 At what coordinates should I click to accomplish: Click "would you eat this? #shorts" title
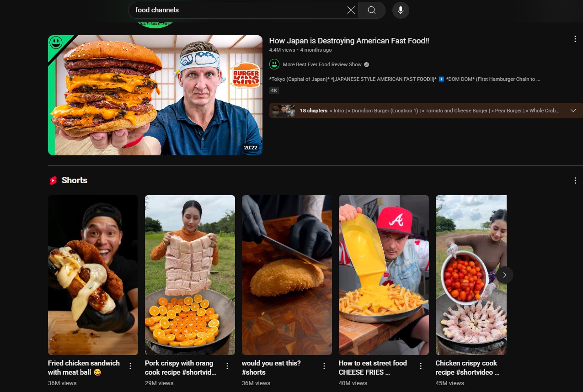(x=271, y=368)
